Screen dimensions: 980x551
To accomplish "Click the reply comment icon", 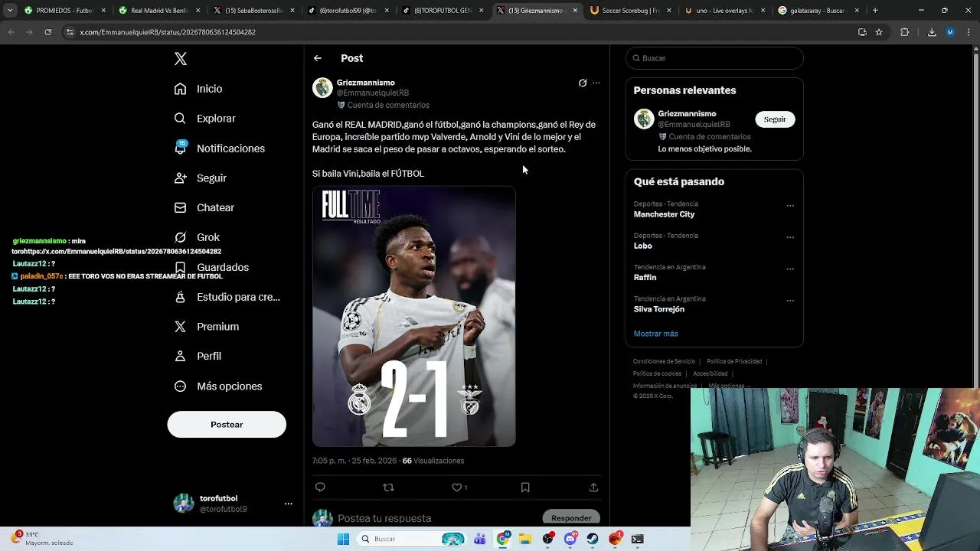I will pos(320,487).
